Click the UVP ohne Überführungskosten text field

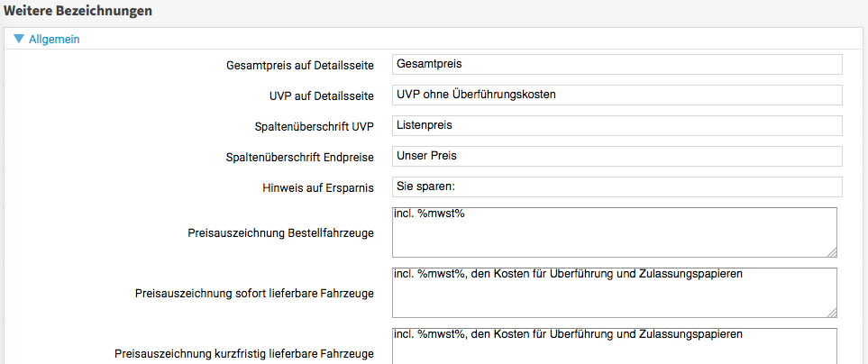[x=617, y=95]
